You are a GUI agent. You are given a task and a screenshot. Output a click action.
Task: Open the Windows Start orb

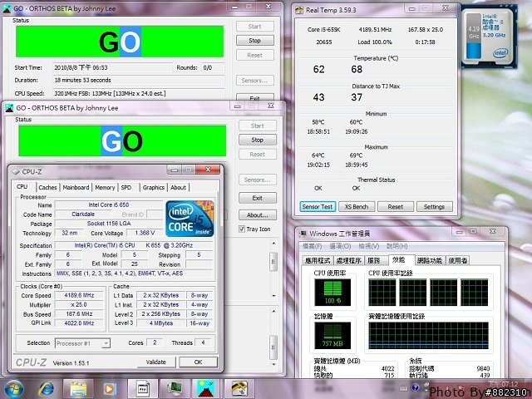click(13, 389)
